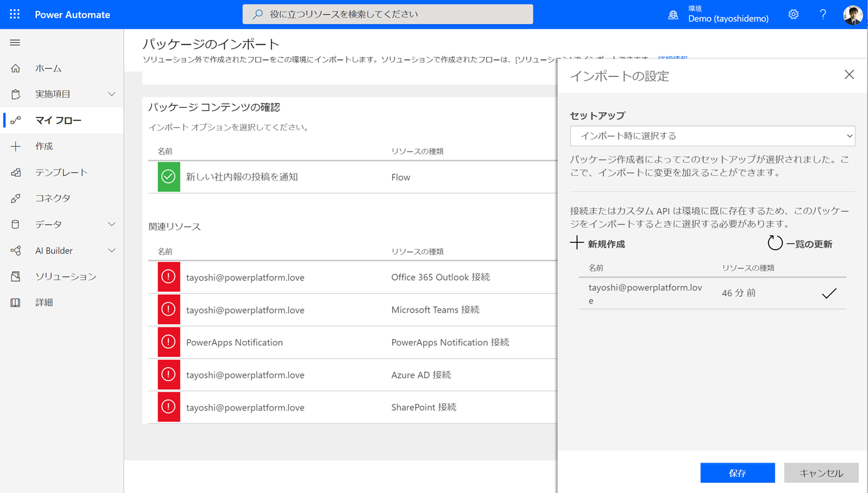868x493 pixels.
Task: Expand the データ chevron
Action: 112,225
